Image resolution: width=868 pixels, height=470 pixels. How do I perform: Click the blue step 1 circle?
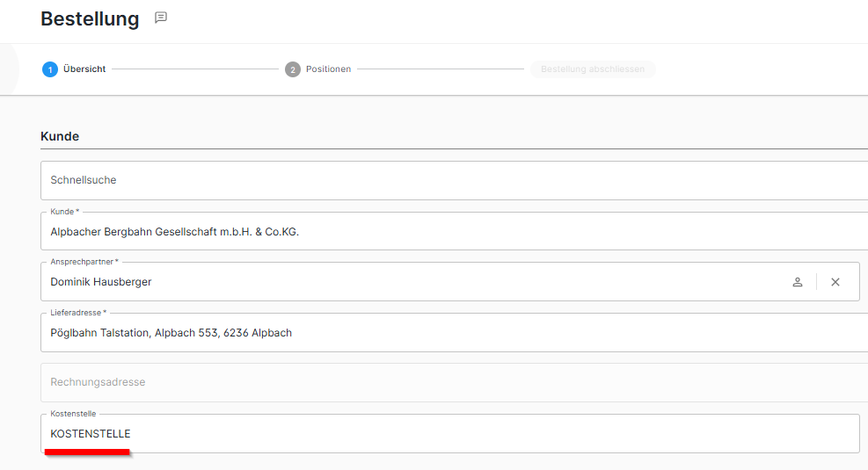tap(50, 69)
